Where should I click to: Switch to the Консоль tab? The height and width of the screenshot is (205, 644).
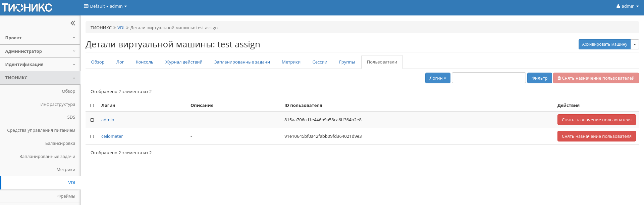(x=144, y=62)
